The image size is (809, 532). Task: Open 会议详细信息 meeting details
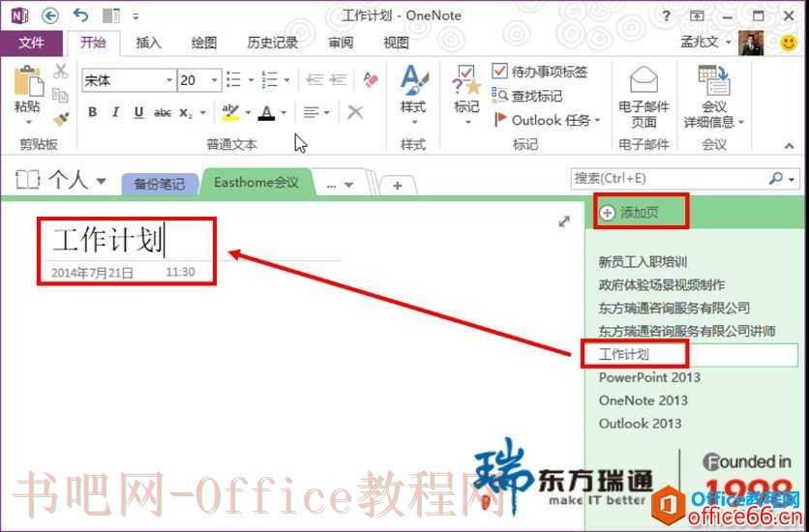714,97
